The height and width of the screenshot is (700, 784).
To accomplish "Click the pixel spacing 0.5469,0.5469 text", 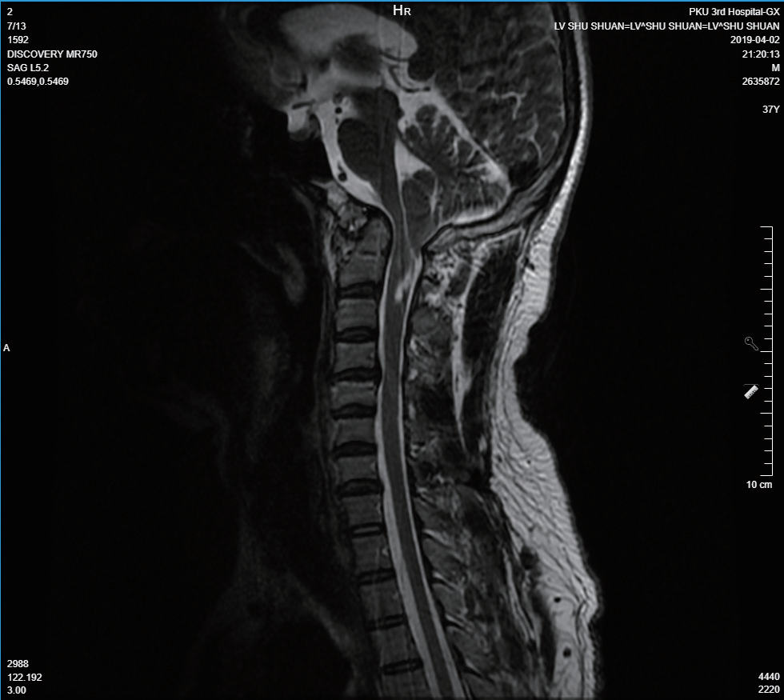I will coord(38,81).
